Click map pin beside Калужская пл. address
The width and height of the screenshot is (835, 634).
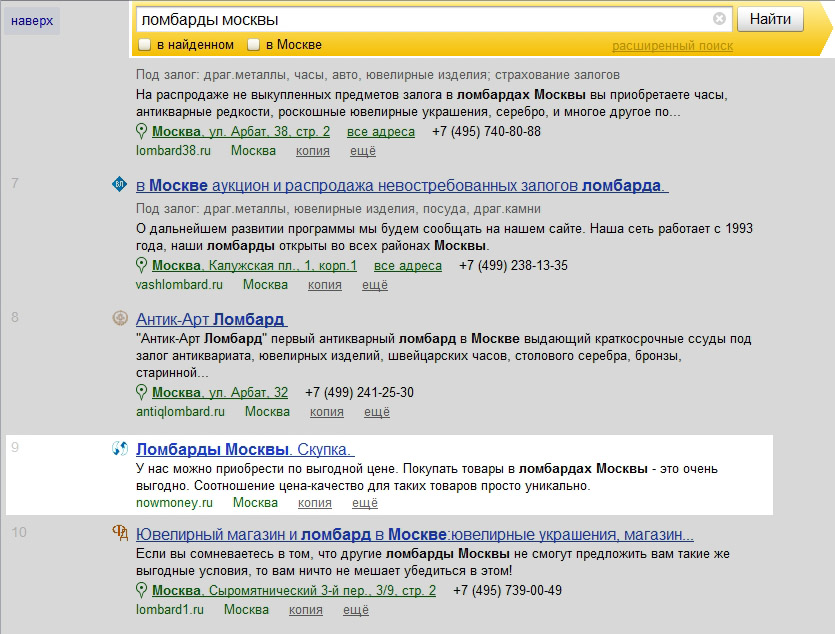pyautogui.click(x=141, y=265)
